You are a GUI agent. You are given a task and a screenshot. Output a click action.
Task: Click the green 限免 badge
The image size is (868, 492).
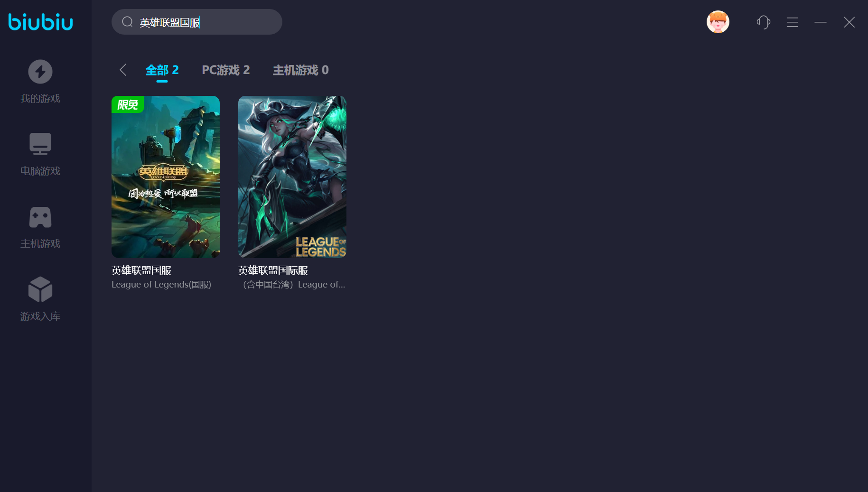point(127,104)
